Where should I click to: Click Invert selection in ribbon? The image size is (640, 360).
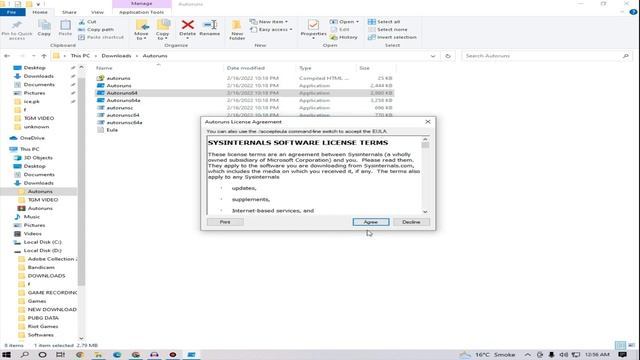(x=392, y=37)
